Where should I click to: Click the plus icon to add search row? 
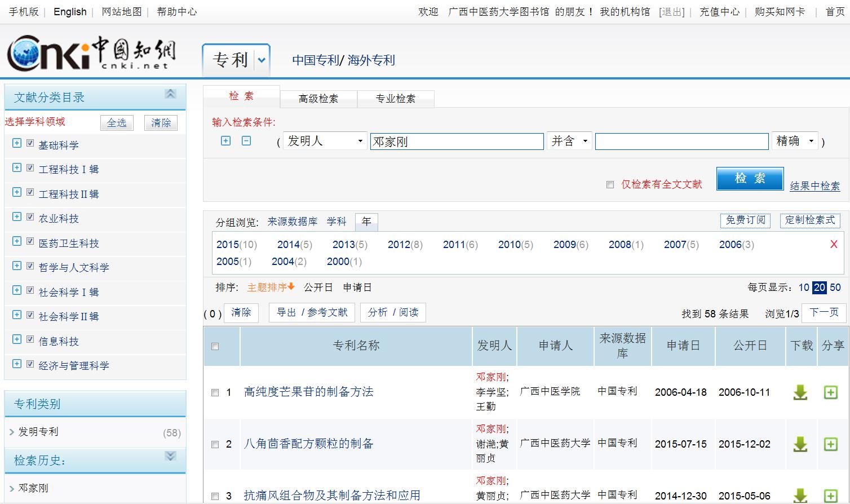pyautogui.click(x=225, y=141)
